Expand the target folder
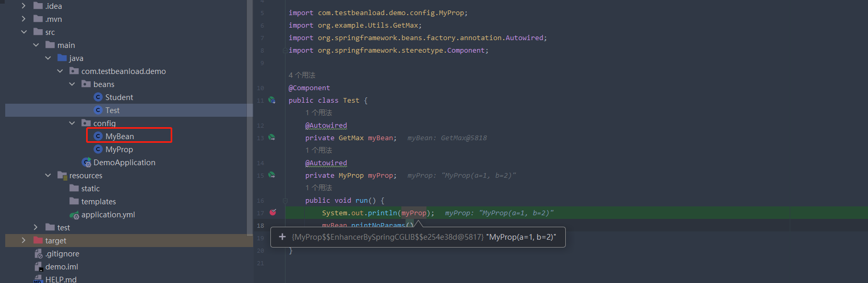Viewport: 868px width, 283px height. coord(23,241)
